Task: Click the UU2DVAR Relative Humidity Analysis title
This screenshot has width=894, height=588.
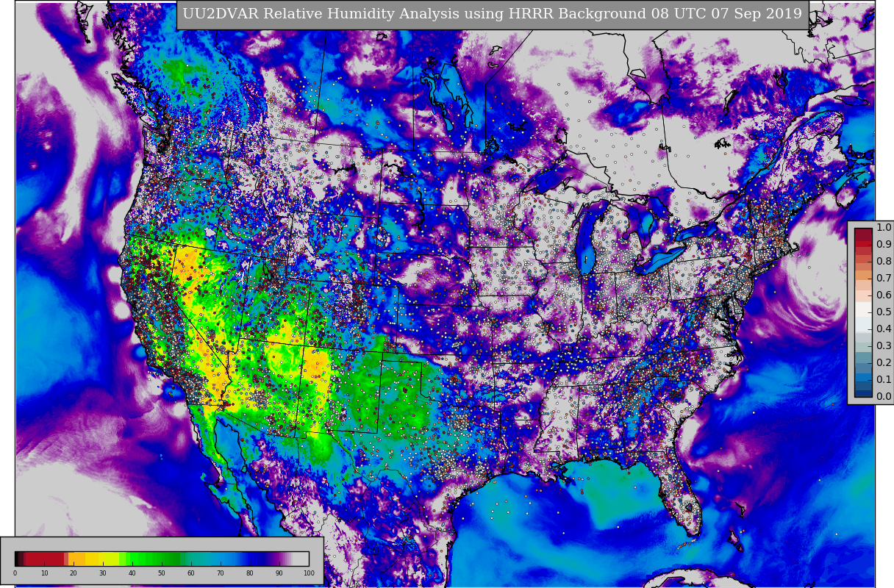Action: tap(492, 14)
